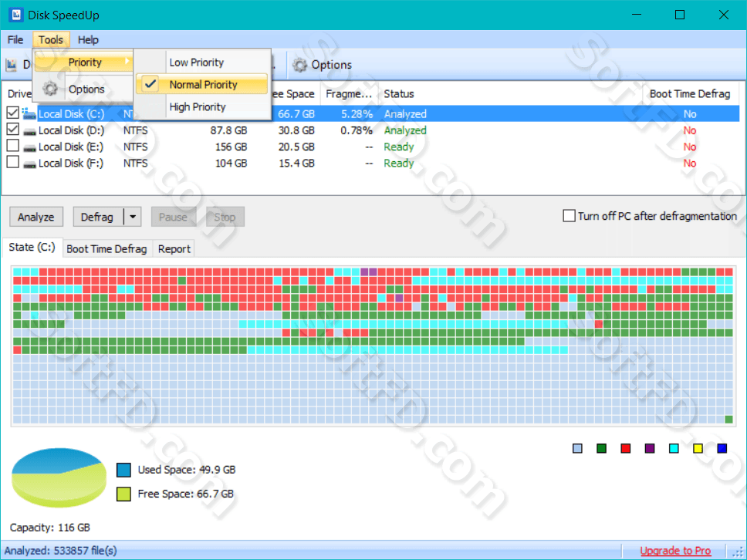Viewport: 747px width, 560px height.
Task: Select the Local Disk (F:) row name
Action: pyautogui.click(x=71, y=164)
